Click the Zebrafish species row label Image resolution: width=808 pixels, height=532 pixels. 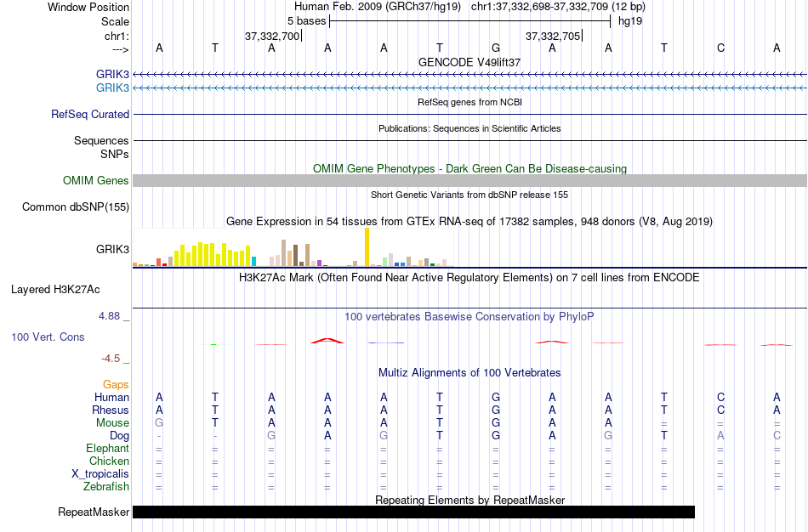tap(106, 486)
